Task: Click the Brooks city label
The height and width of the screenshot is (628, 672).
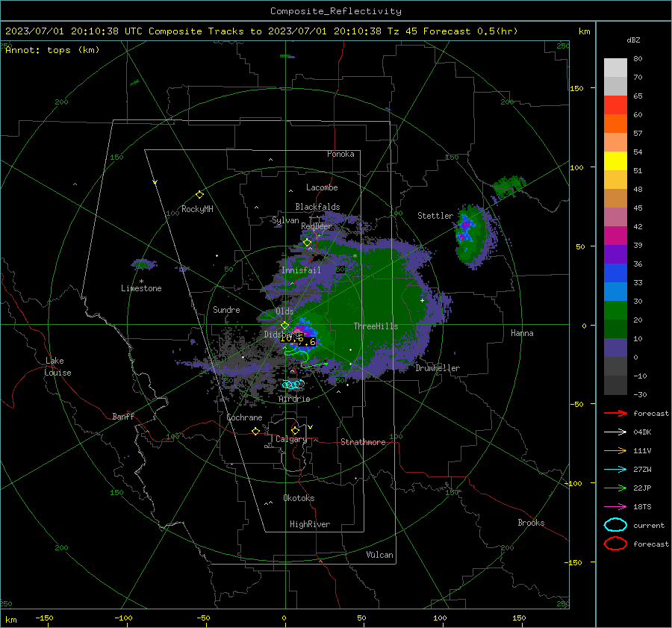Action: pyautogui.click(x=531, y=523)
